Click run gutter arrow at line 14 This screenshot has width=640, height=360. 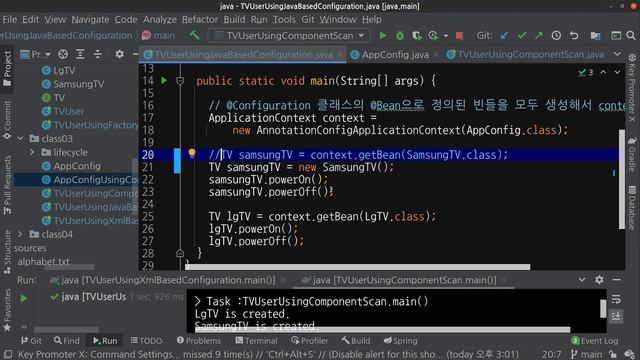tap(164, 80)
